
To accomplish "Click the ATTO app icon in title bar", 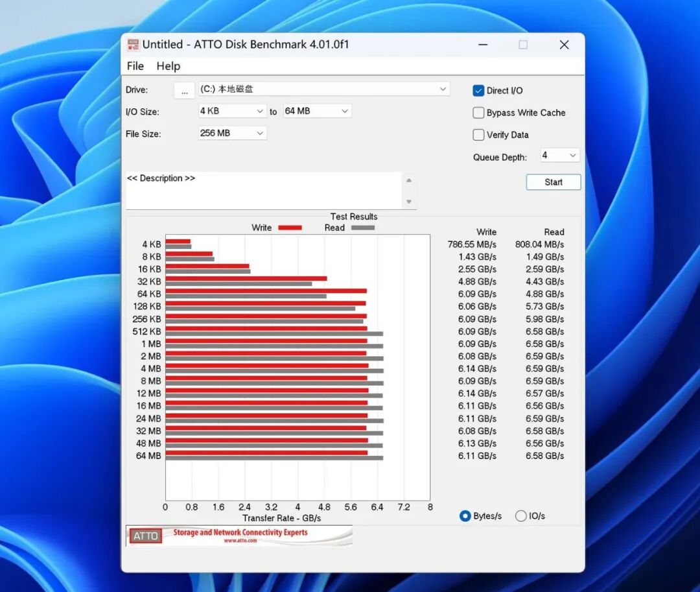I will (133, 45).
